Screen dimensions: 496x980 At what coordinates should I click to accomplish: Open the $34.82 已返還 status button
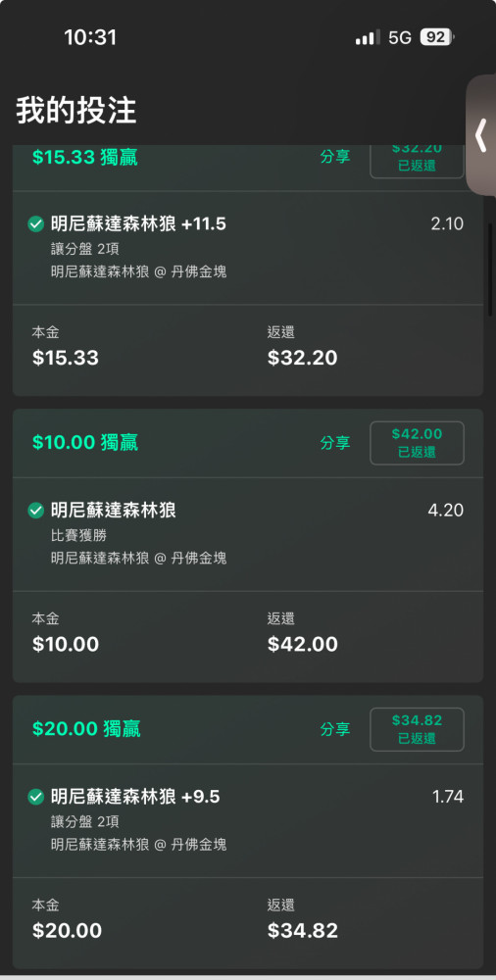pos(418,729)
